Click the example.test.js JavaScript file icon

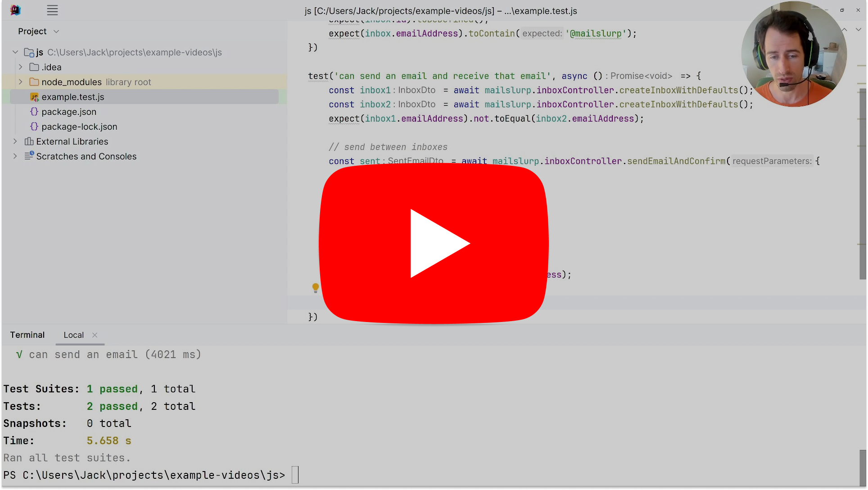click(34, 96)
